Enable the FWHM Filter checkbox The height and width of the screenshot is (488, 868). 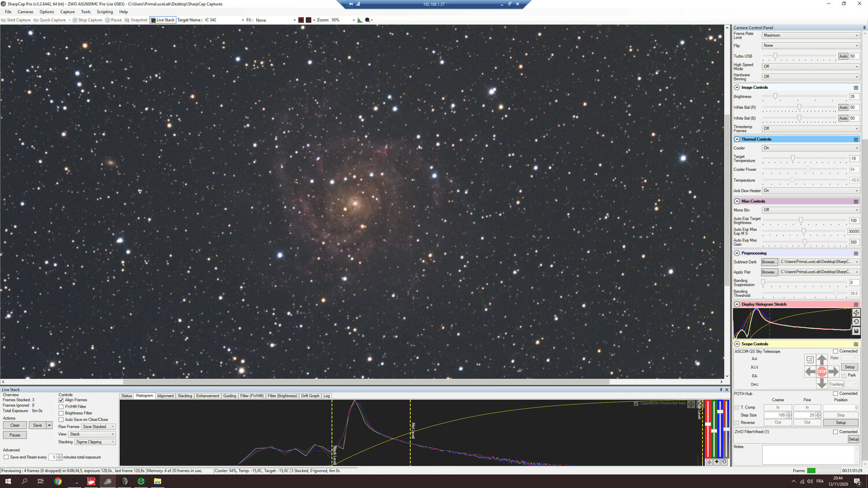(x=61, y=406)
